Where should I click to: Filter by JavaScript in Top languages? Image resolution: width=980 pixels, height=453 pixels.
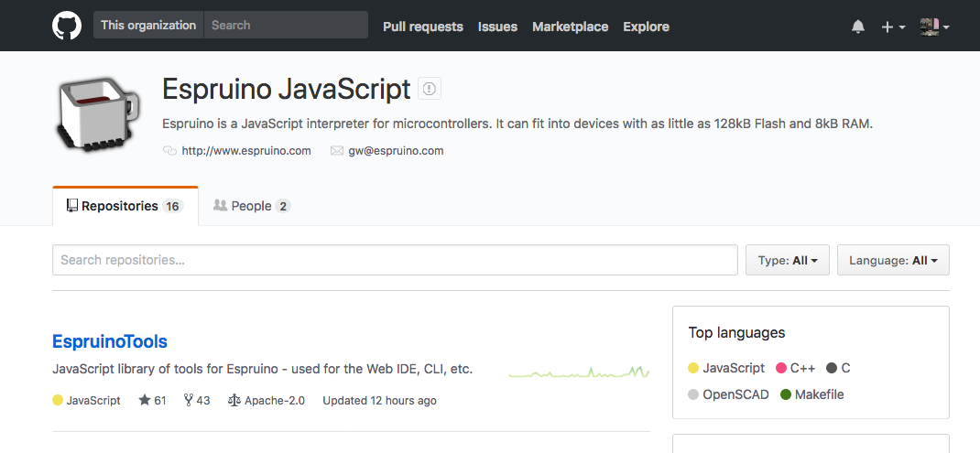pyautogui.click(x=726, y=368)
